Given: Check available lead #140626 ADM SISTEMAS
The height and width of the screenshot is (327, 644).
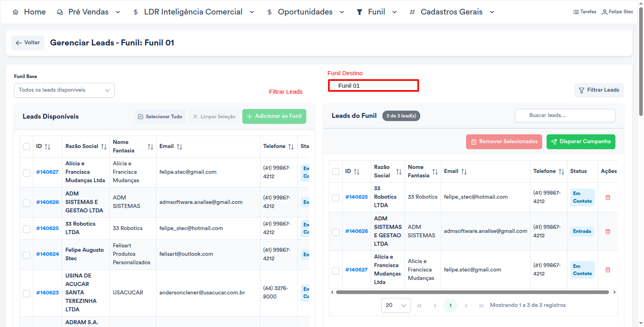Looking at the screenshot, I should click(27, 203).
